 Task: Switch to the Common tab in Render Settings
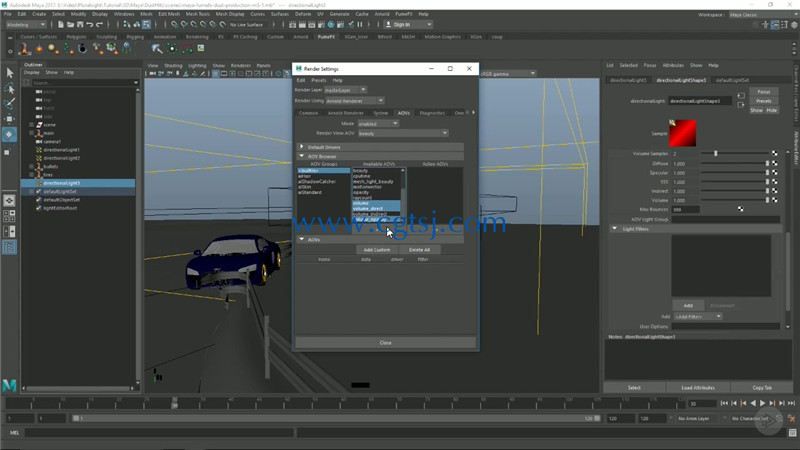coord(308,113)
